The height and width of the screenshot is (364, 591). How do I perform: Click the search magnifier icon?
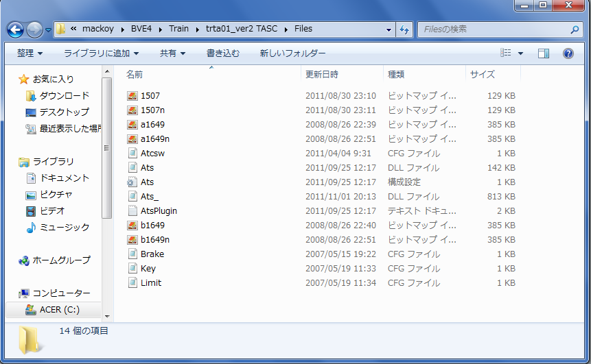pos(575,29)
